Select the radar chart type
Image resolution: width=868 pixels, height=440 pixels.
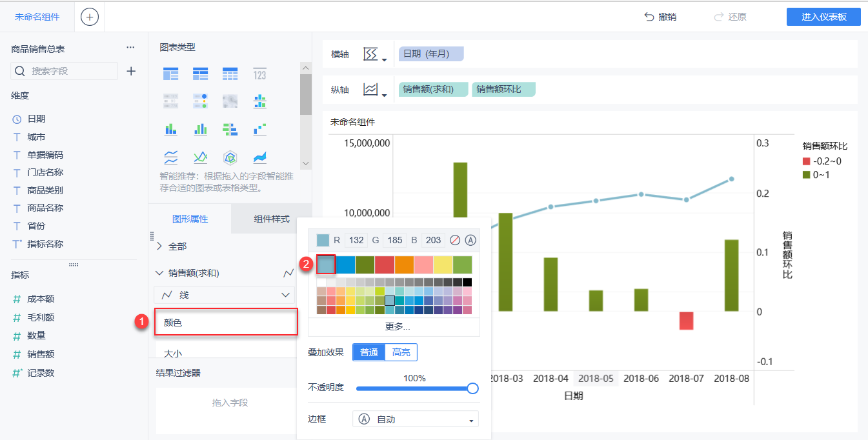pos(230,157)
